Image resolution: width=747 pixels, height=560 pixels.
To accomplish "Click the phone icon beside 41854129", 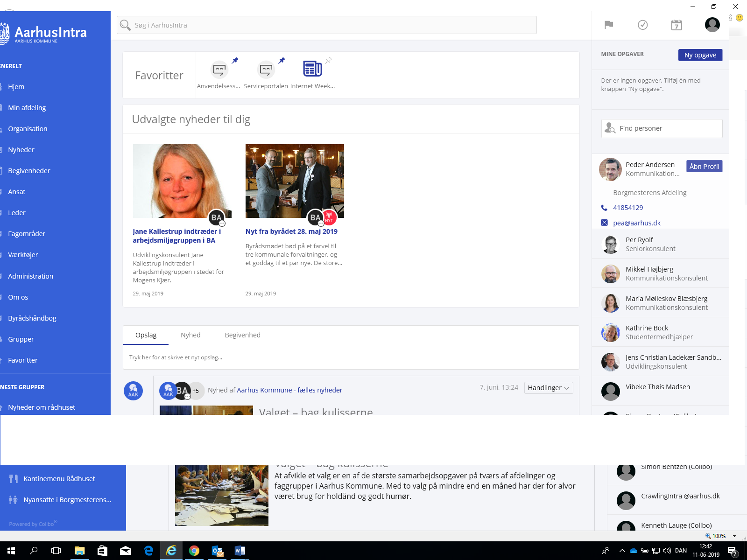I will coord(604,208).
